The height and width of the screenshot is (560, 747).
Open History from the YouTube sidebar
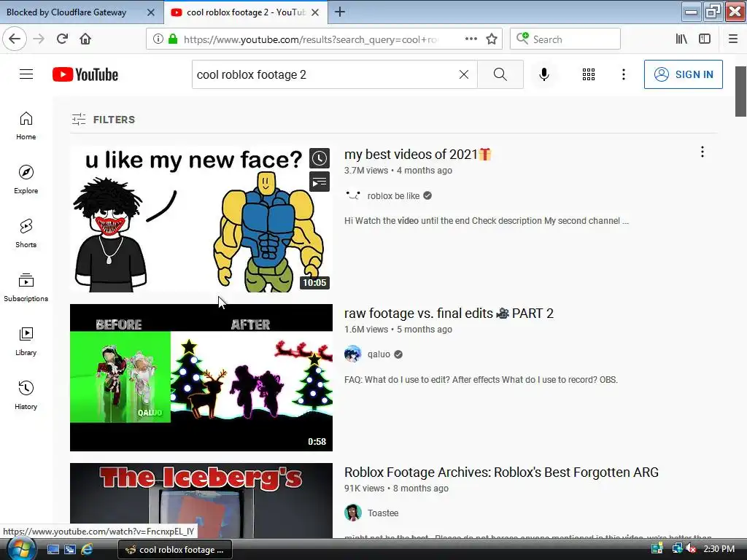(x=26, y=395)
